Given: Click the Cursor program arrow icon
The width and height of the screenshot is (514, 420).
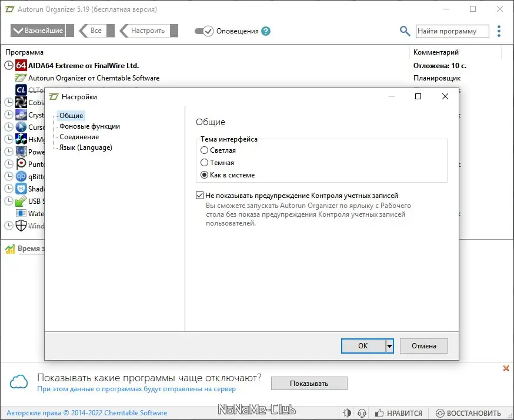Looking at the screenshot, I should pyautogui.click(x=21, y=127).
